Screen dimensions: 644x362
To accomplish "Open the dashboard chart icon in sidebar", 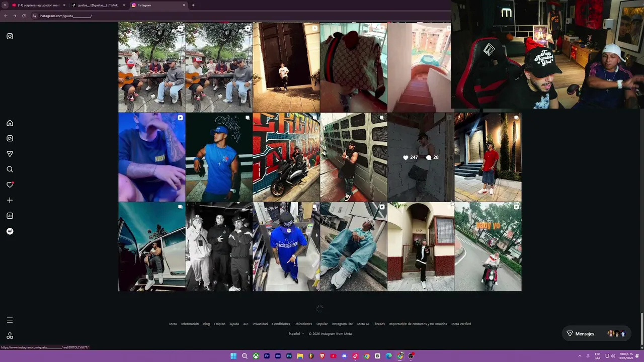I will coord(10,216).
